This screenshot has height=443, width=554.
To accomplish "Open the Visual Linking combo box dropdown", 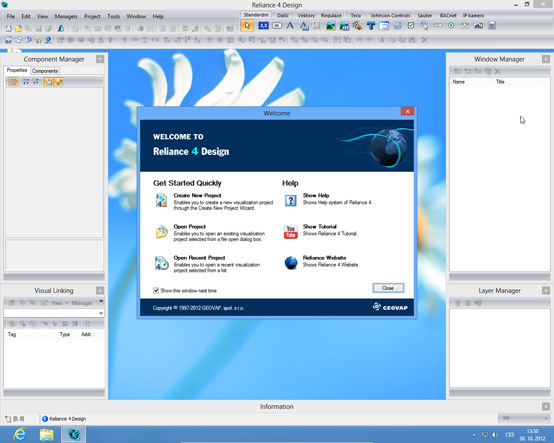I will [x=101, y=313].
